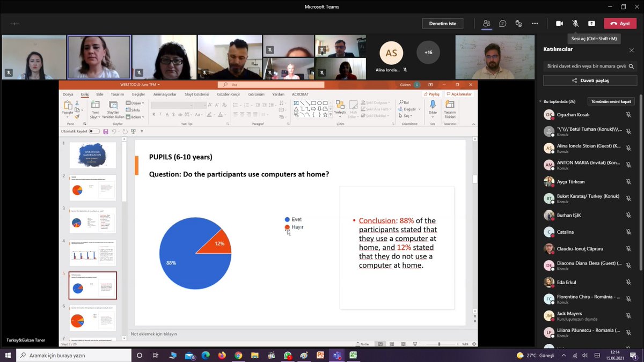Click the Kaydet (save) icon in PowerPoint quick access
Screen dimensions: 644x362
coord(106,131)
